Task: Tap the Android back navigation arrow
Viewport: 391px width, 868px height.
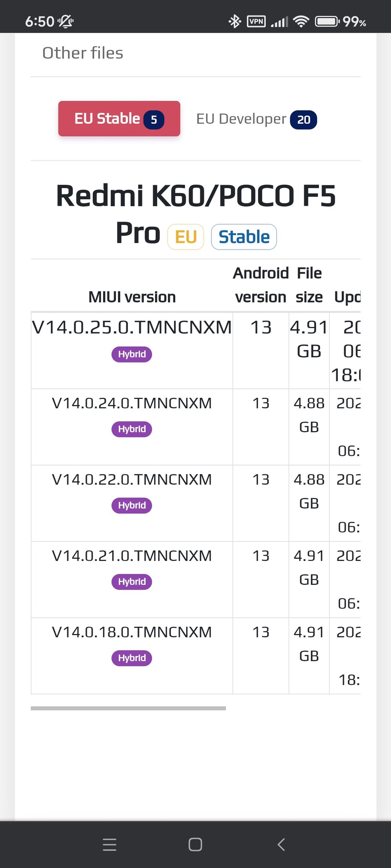Action: [x=281, y=844]
